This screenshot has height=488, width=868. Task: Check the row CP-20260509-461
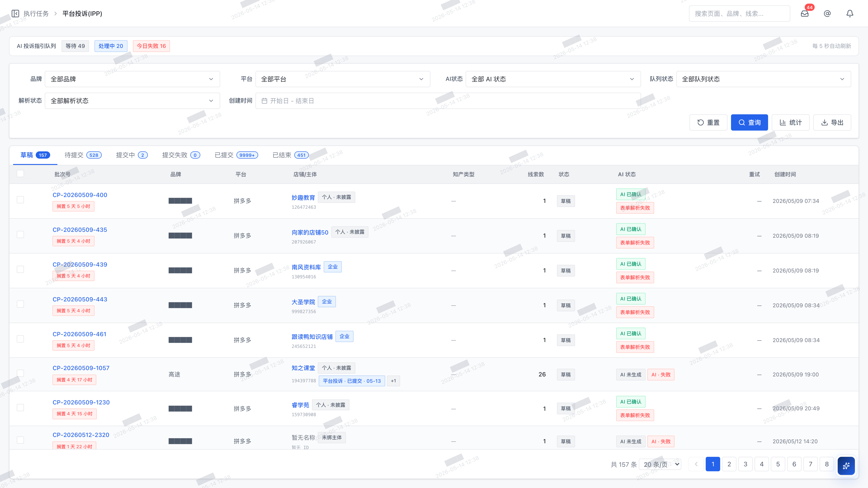[20, 339]
